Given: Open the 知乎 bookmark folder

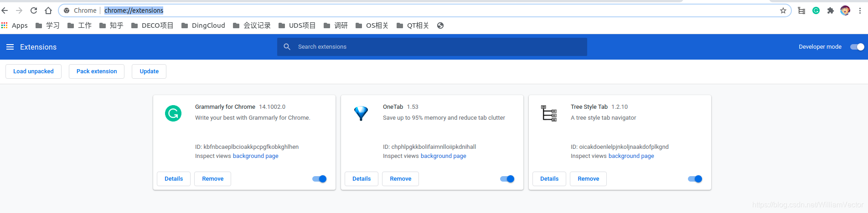Looking at the screenshot, I should (x=111, y=25).
